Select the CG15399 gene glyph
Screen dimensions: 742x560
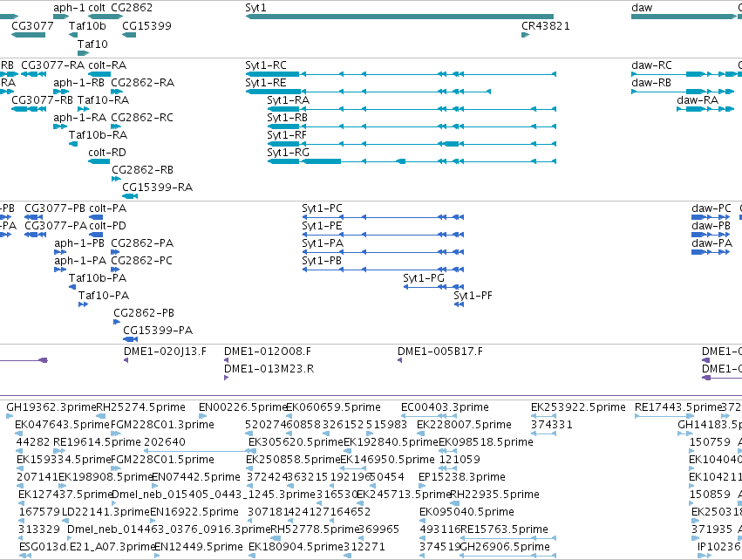tap(129, 35)
